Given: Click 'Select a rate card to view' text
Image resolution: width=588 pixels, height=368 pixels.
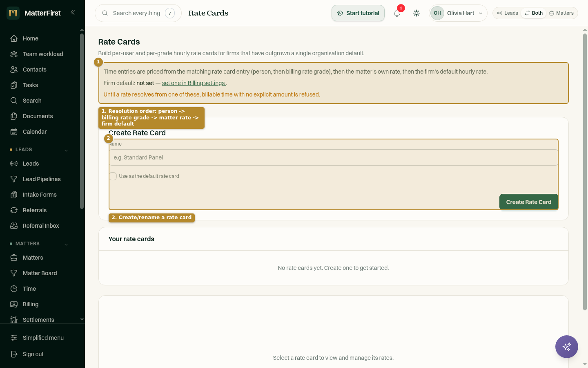Looking at the screenshot, I should pyautogui.click(x=333, y=358).
